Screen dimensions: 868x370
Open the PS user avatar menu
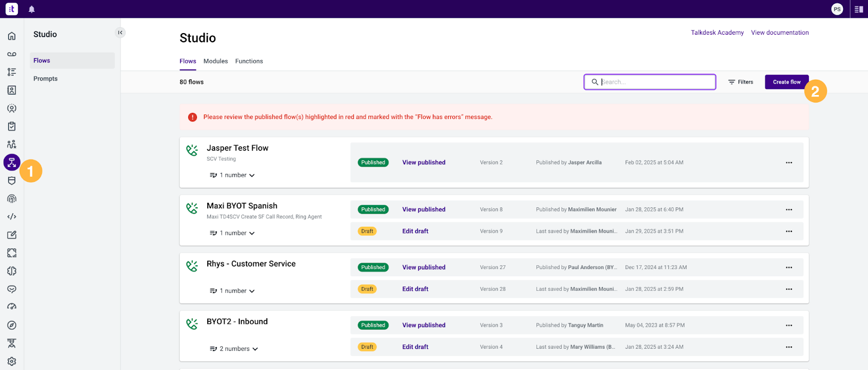pyautogui.click(x=837, y=9)
